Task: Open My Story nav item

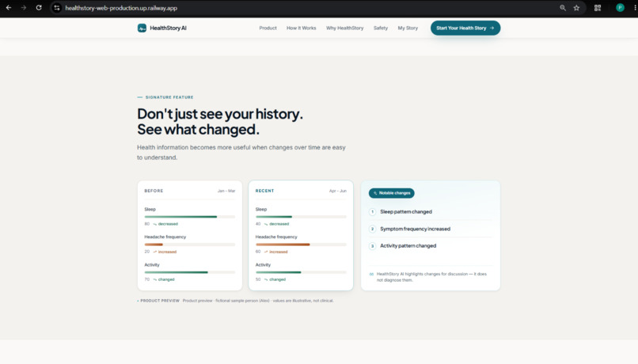Action: coord(408,28)
